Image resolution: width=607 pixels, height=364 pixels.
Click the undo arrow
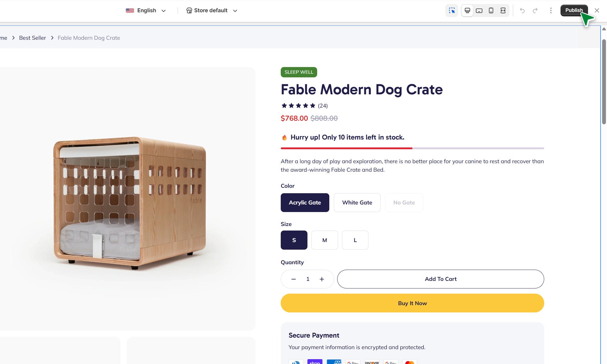click(x=522, y=11)
